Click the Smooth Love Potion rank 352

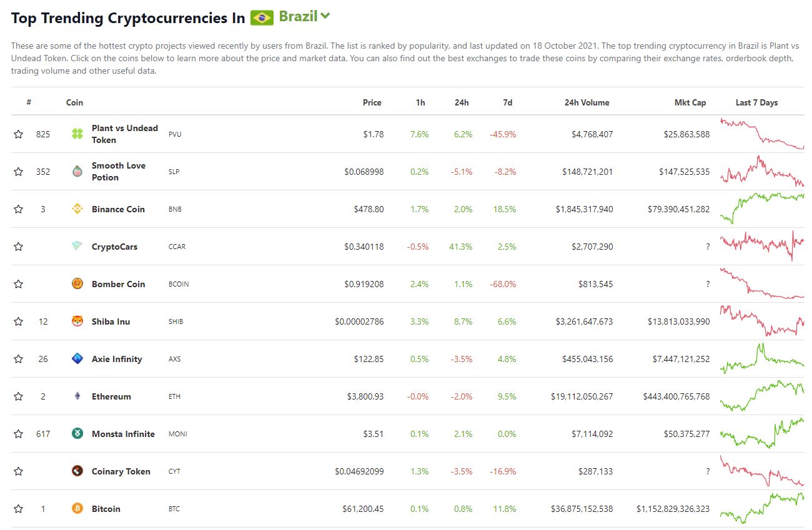pyautogui.click(x=43, y=172)
